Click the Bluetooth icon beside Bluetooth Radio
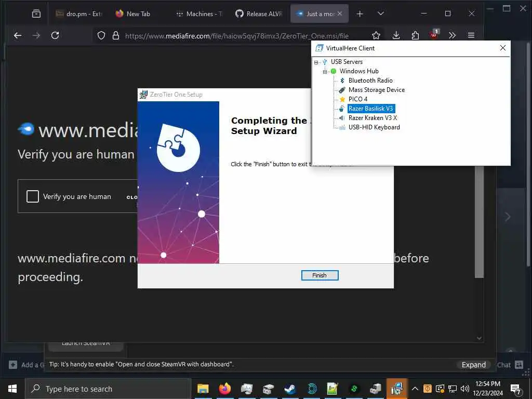532x399 pixels. (x=342, y=81)
